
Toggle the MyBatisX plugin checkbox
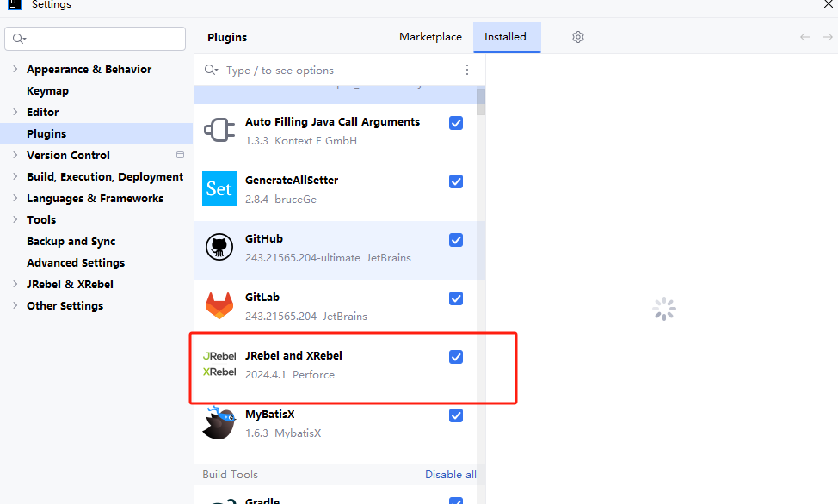point(456,415)
